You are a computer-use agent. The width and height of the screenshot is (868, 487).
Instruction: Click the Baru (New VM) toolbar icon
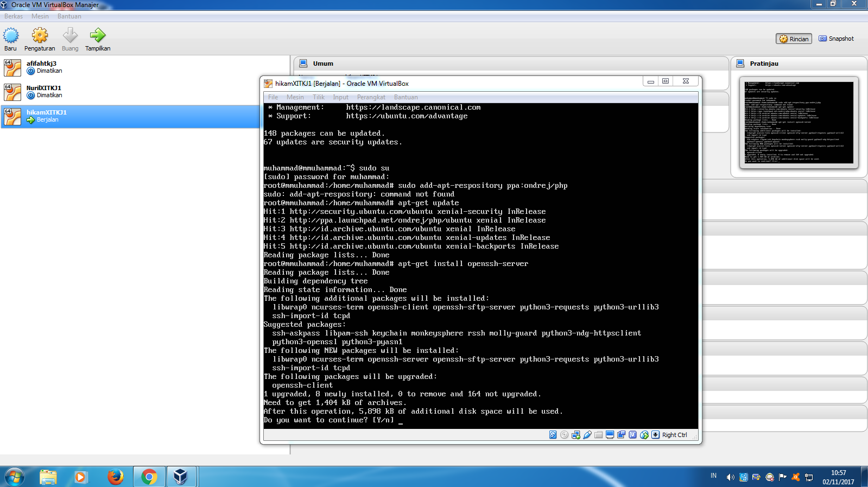(10, 35)
